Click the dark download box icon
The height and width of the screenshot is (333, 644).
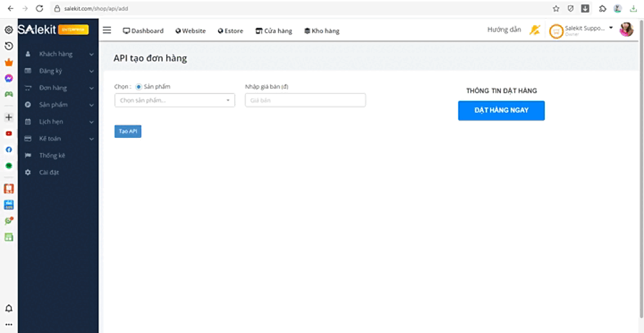tap(585, 8)
